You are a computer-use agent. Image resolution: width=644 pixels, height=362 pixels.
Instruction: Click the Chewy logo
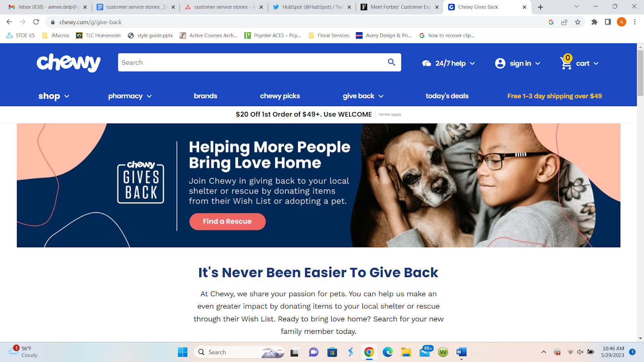pos(68,63)
